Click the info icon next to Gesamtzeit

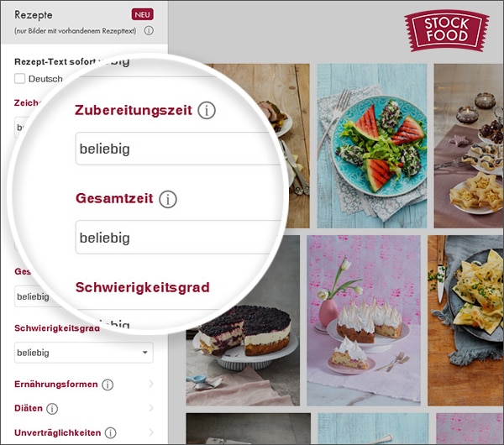coord(168,199)
